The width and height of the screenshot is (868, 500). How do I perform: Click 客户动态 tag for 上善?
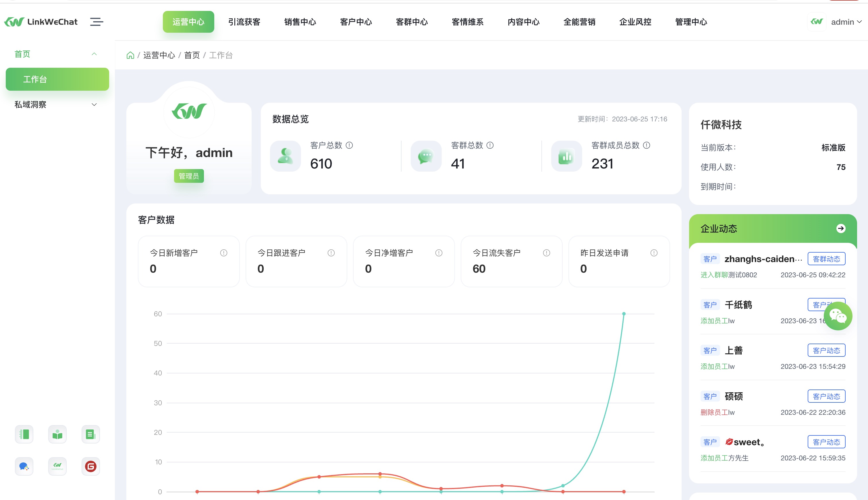826,350
